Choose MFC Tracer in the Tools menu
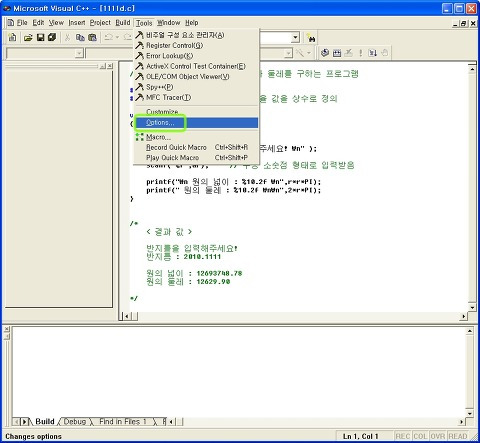 (x=196, y=97)
